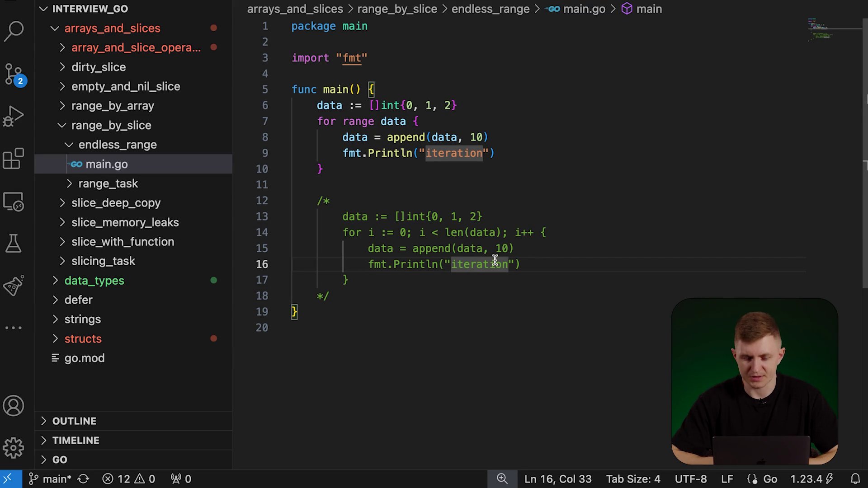Expand the GO panel

pos(133,460)
